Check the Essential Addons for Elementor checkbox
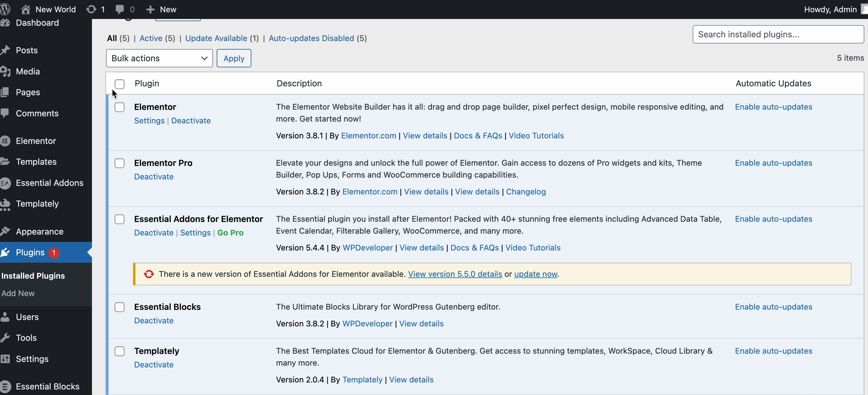This screenshot has height=395, width=868. 120,219
